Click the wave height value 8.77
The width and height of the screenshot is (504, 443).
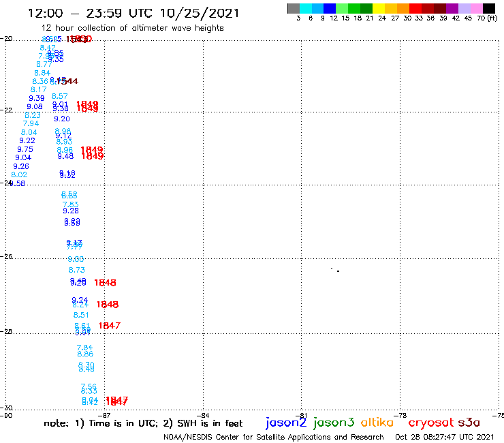44,64
